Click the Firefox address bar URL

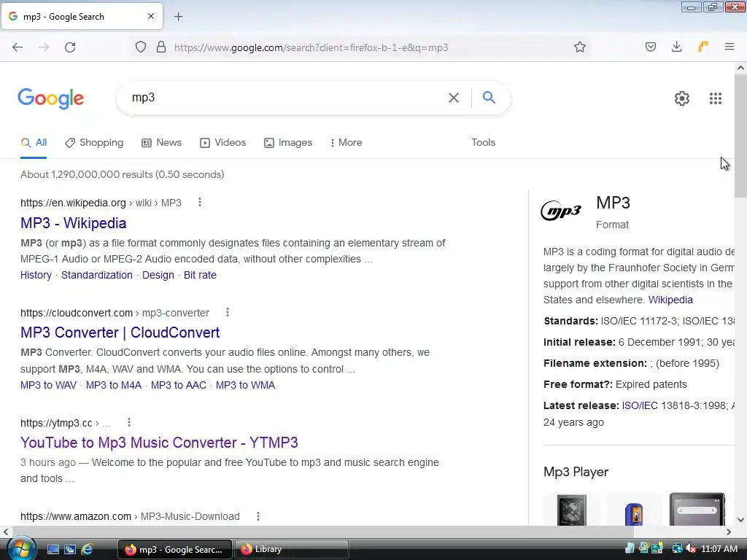[x=311, y=47]
